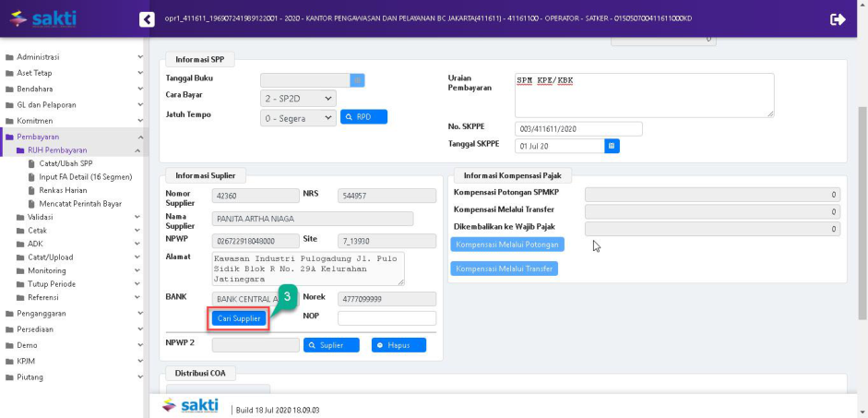Screen dimensions: 868x418
Task: Expand the Administrasi menu
Action: coord(74,57)
